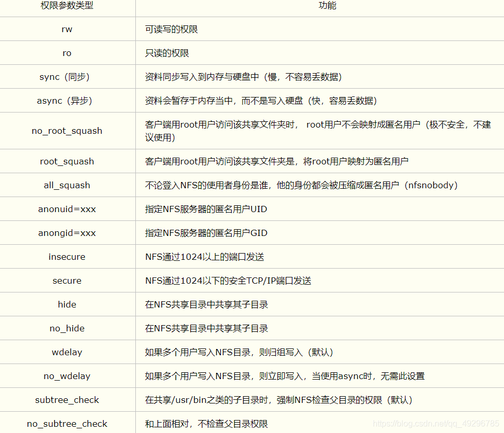504x433 pixels.
Task: Click the 则立即写入 async description
Action: pos(285,376)
